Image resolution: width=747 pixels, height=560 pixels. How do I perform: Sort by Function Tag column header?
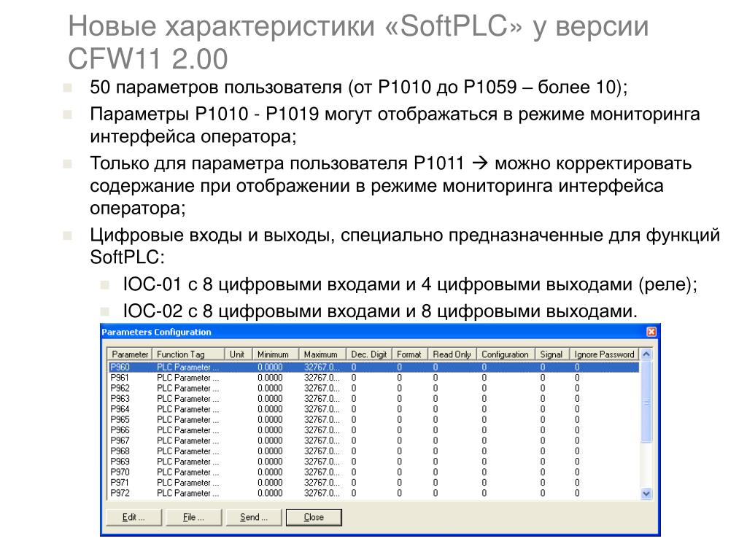pyautogui.click(x=189, y=354)
